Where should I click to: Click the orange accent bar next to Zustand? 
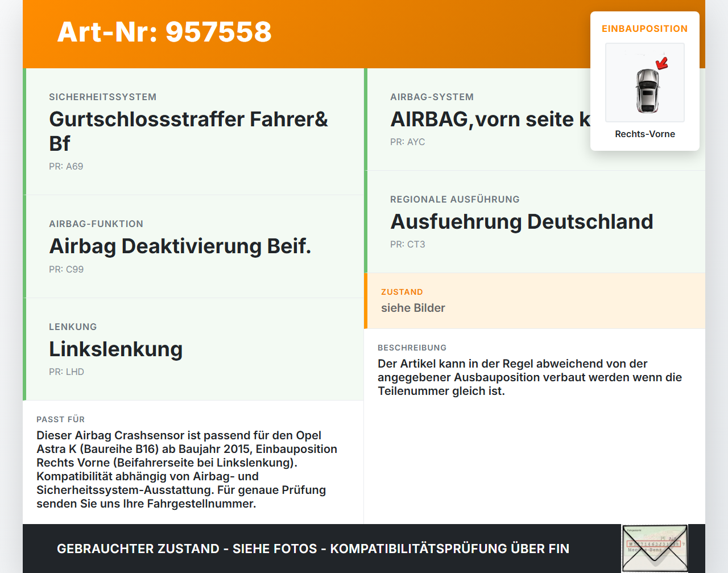click(366, 301)
